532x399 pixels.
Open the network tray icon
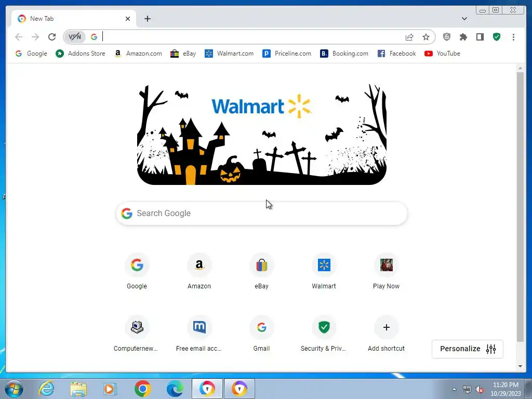(467, 390)
